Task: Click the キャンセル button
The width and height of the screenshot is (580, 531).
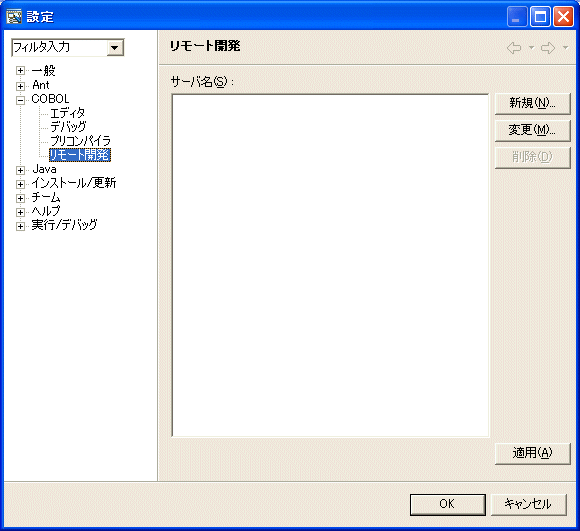Action: pyautogui.click(x=529, y=504)
